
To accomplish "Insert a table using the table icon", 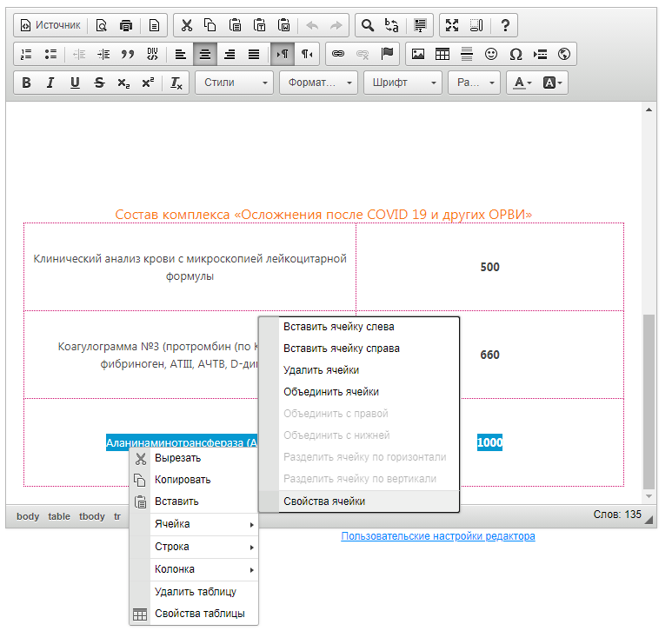I will pos(442,54).
